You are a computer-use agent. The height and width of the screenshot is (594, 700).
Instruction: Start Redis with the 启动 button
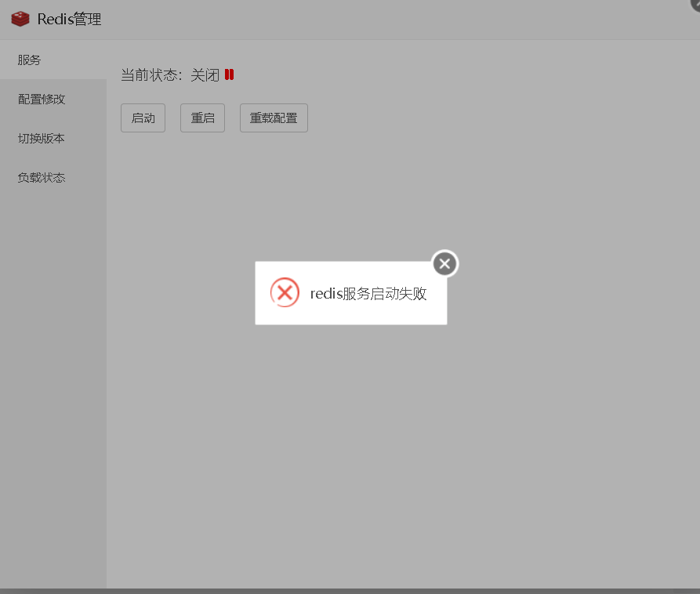click(x=143, y=118)
